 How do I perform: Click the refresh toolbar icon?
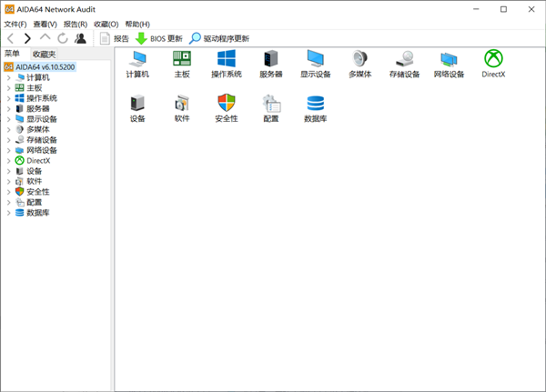click(x=63, y=38)
